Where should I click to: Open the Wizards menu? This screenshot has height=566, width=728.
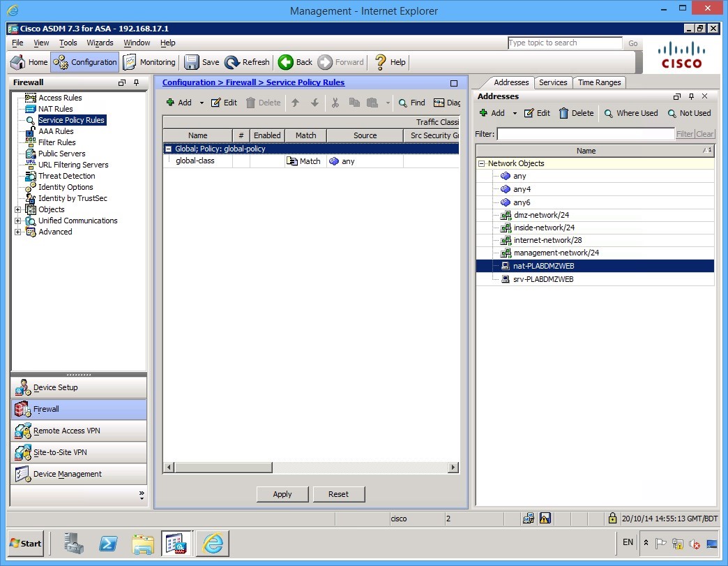coord(99,43)
